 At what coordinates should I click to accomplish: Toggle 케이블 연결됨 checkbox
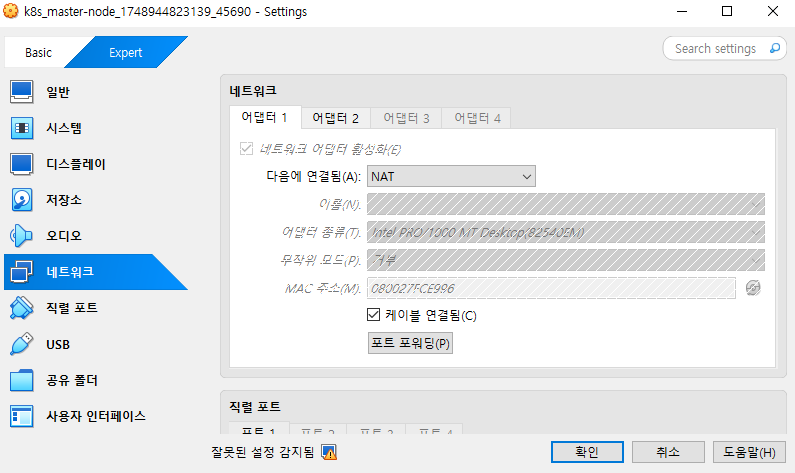click(x=373, y=315)
